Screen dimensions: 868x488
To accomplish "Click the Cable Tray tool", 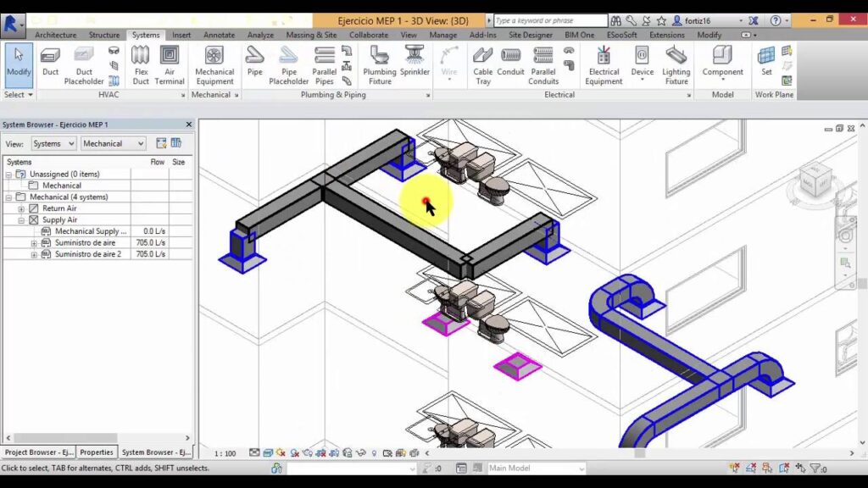I will (483, 64).
